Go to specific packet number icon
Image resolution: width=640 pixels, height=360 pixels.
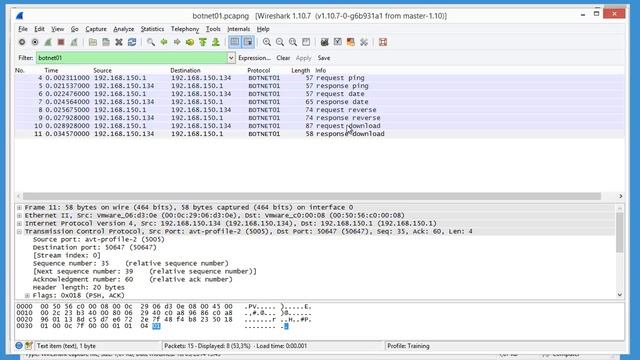(x=190, y=42)
